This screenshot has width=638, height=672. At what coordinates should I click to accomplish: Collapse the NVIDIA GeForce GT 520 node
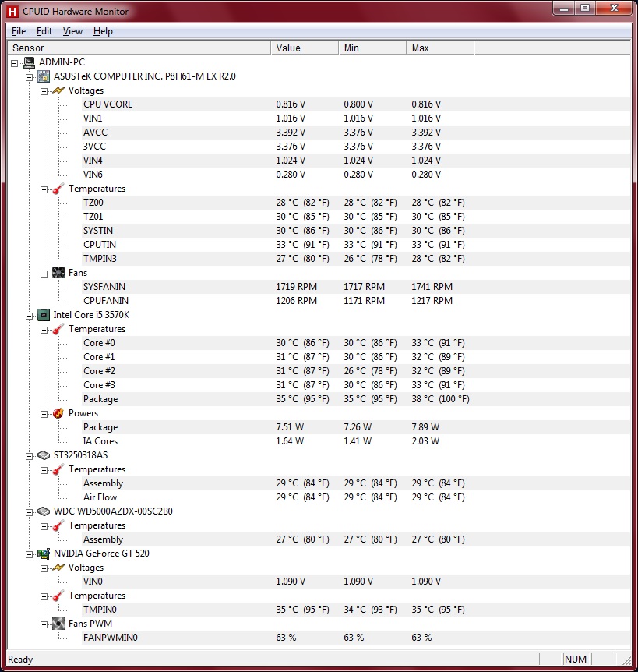(x=29, y=554)
